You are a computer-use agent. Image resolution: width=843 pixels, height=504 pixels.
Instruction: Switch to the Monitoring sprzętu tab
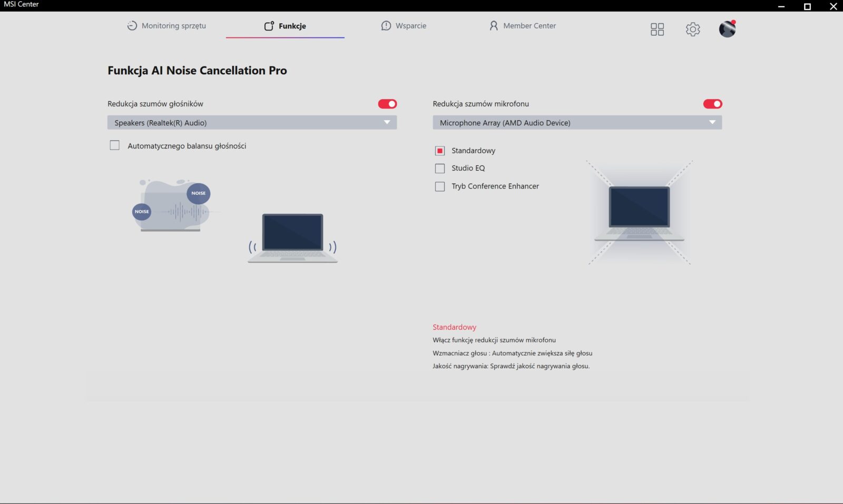click(x=173, y=26)
